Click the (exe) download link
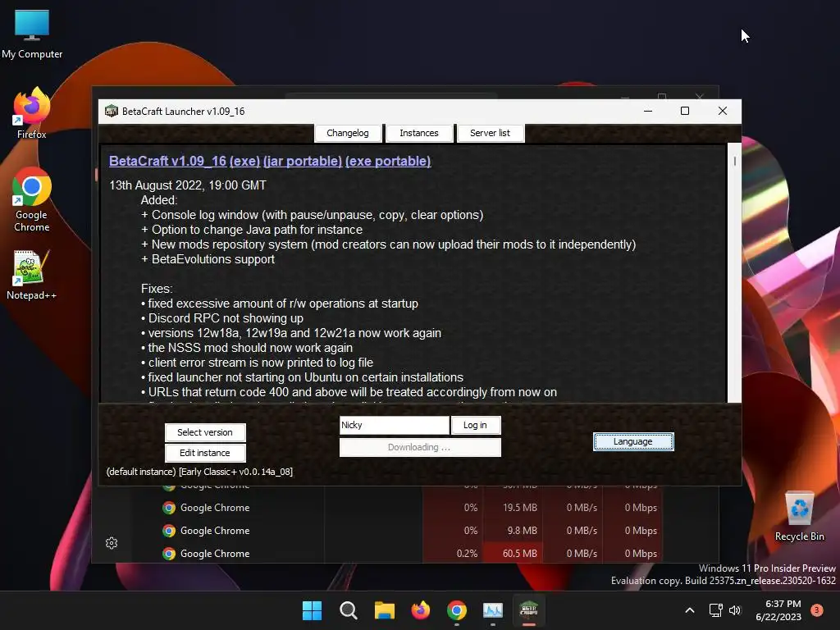 coord(244,162)
